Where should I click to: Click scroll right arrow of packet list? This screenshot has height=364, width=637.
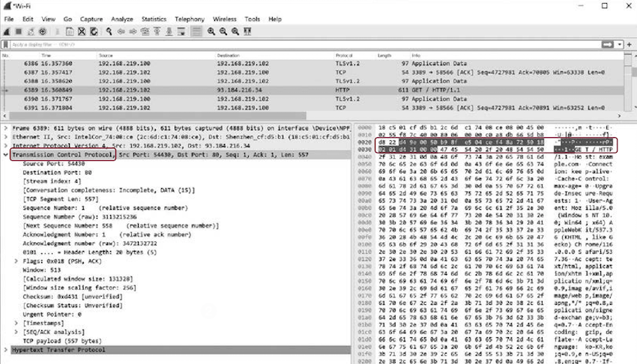619,116
